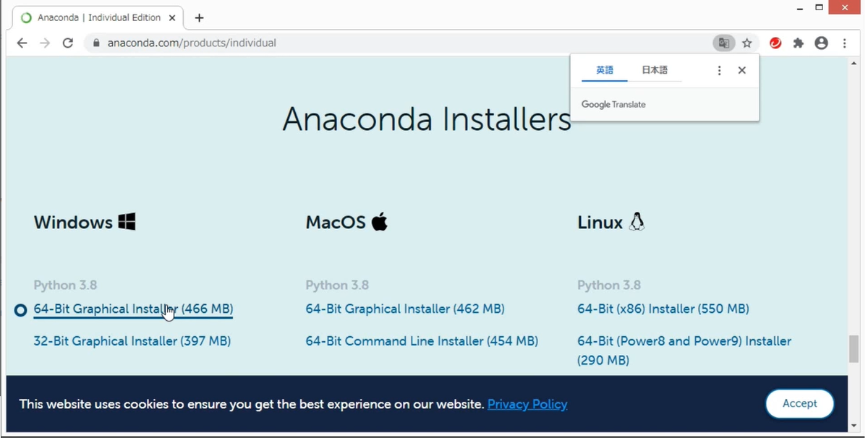Accept cookies with the Accept button

(799, 404)
